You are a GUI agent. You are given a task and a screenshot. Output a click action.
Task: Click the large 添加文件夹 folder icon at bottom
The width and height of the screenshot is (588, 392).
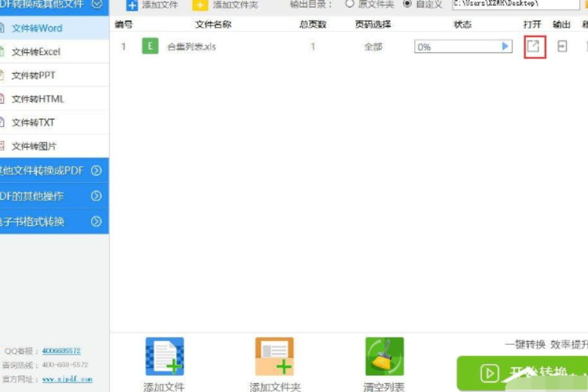(x=274, y=357)
